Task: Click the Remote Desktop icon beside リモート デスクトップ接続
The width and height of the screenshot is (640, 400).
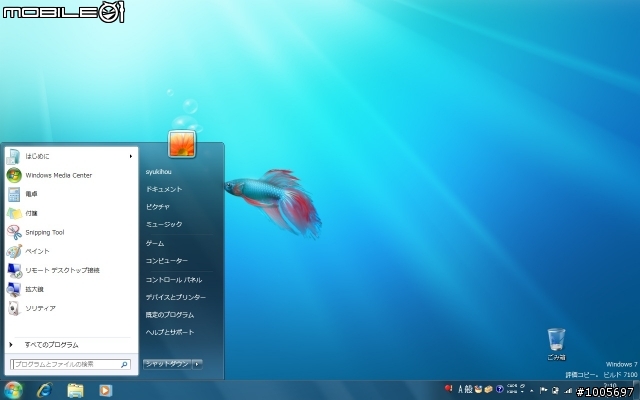Action: [15, 270]
